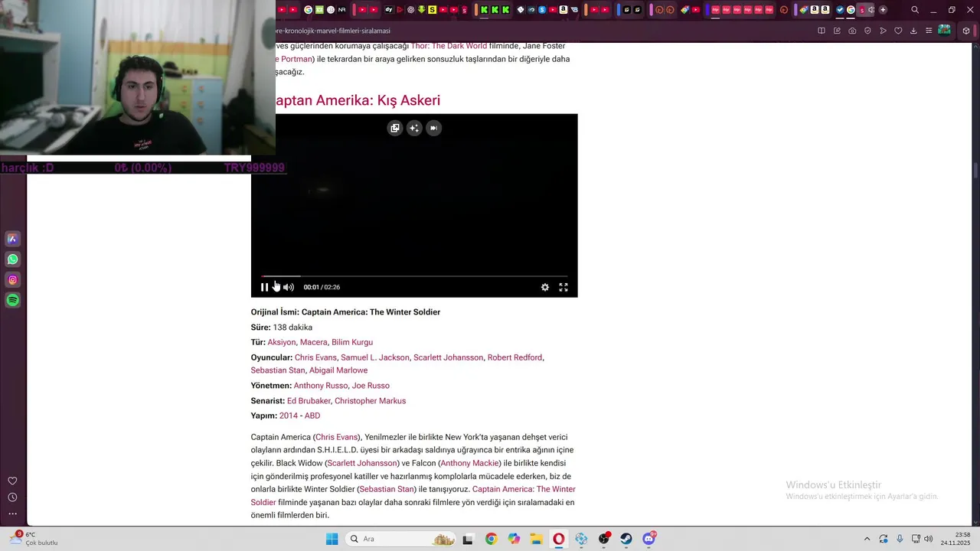Open Discord from taskbar
This screenshot has width=980, height=551.
[x=649, y=539]
